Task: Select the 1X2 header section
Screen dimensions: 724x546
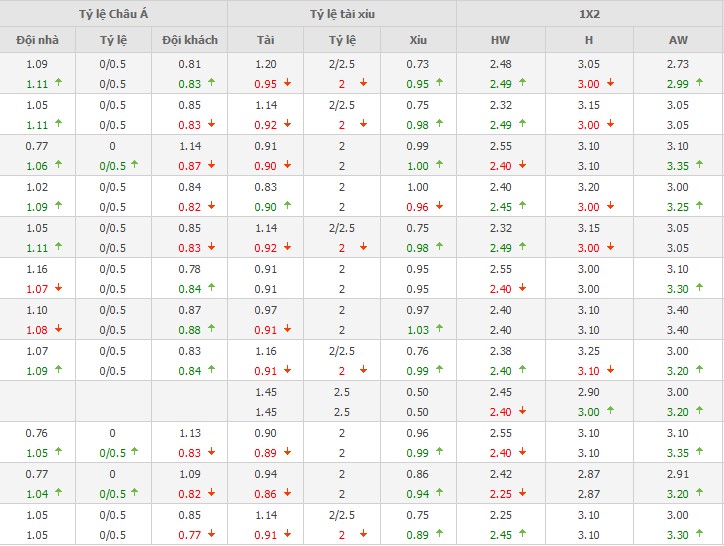Action: point(589,13)
